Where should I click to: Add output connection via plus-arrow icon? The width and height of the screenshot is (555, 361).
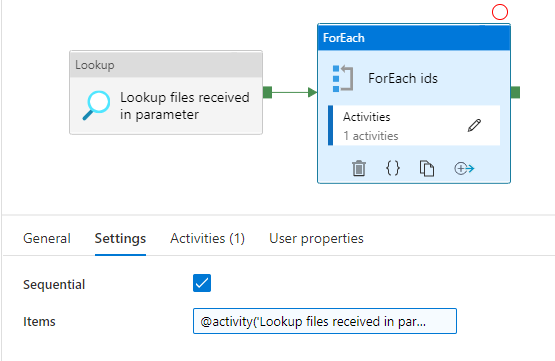[x=464, y=168]
